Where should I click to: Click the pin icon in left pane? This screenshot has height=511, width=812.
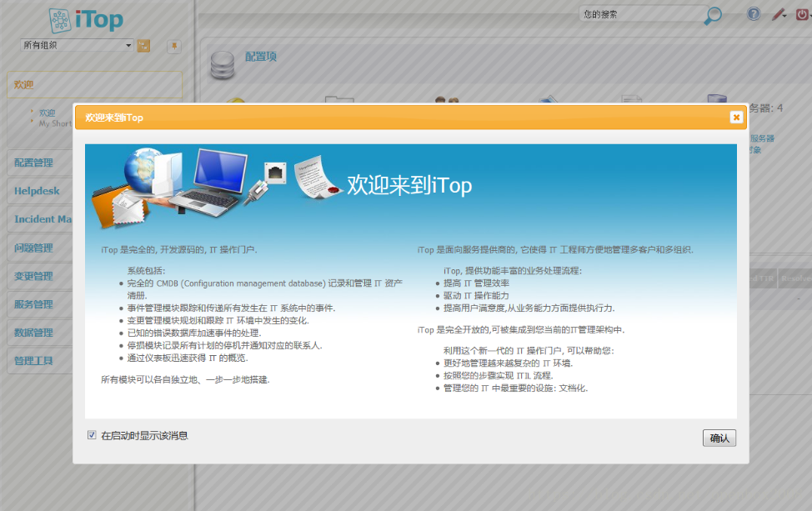coord(174,46)
